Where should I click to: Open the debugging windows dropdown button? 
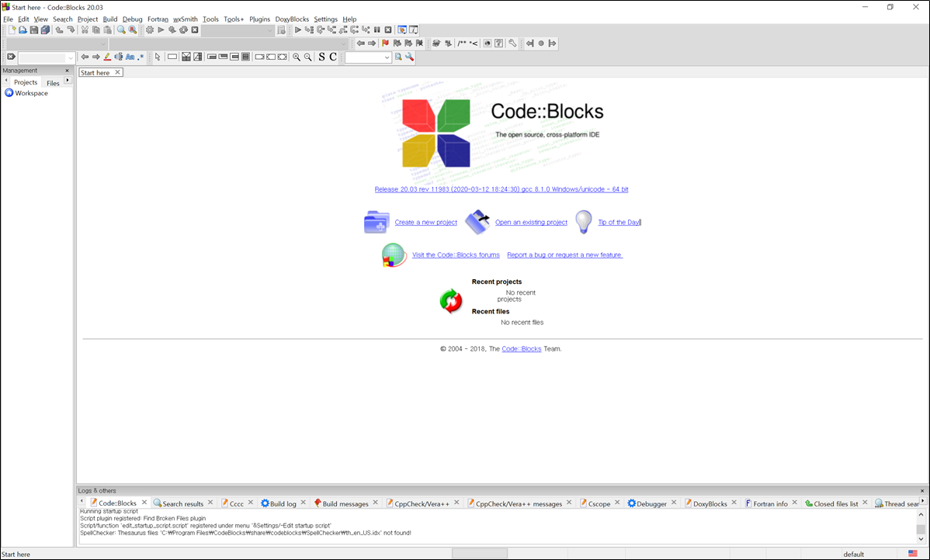point(402,29)
